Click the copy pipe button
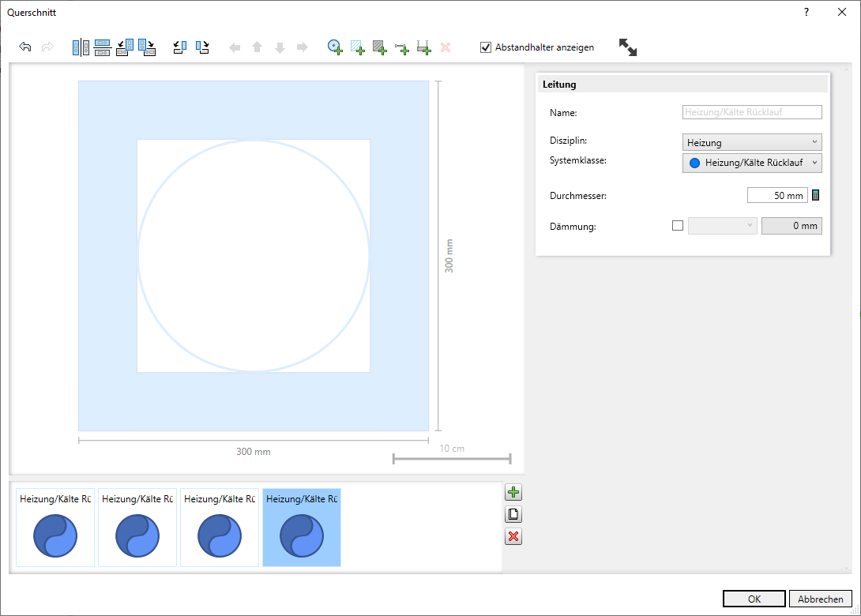 513,514
